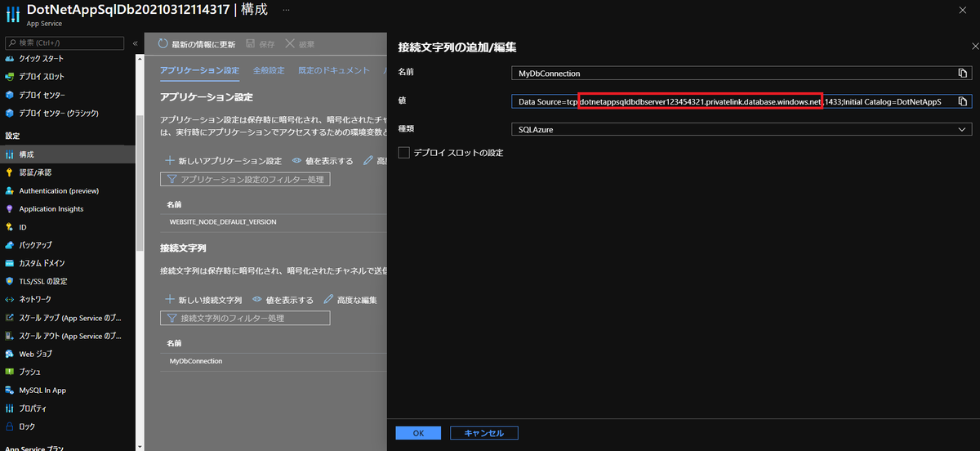The image size is (980, 451).
Task: Add 新しい接続文字列
Action: tap(203, 300)
